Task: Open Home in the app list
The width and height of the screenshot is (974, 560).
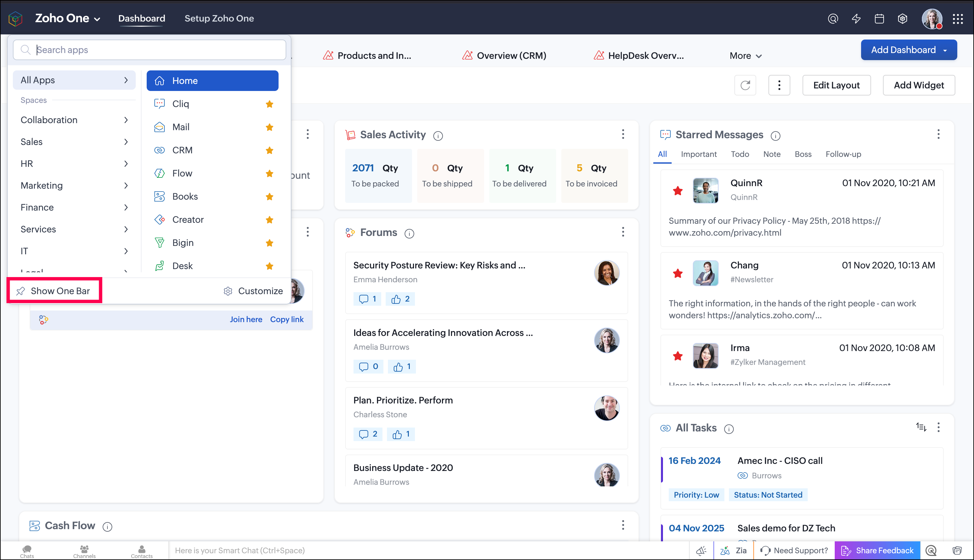Action: tap(212, 81)
